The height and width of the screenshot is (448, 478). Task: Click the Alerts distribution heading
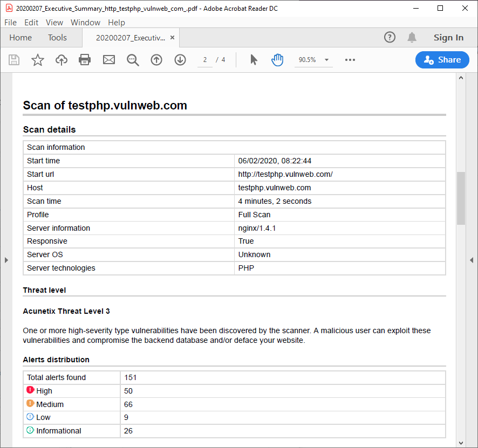click(x=56, y=360)
